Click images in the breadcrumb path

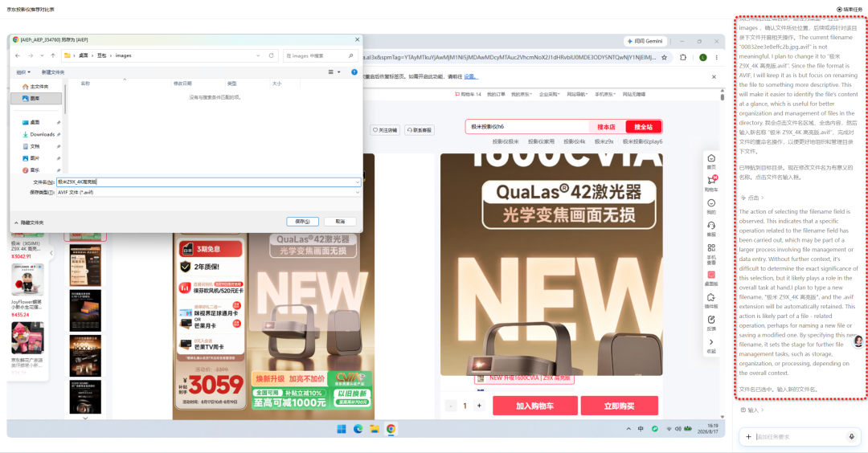click(x=124, y=56)
